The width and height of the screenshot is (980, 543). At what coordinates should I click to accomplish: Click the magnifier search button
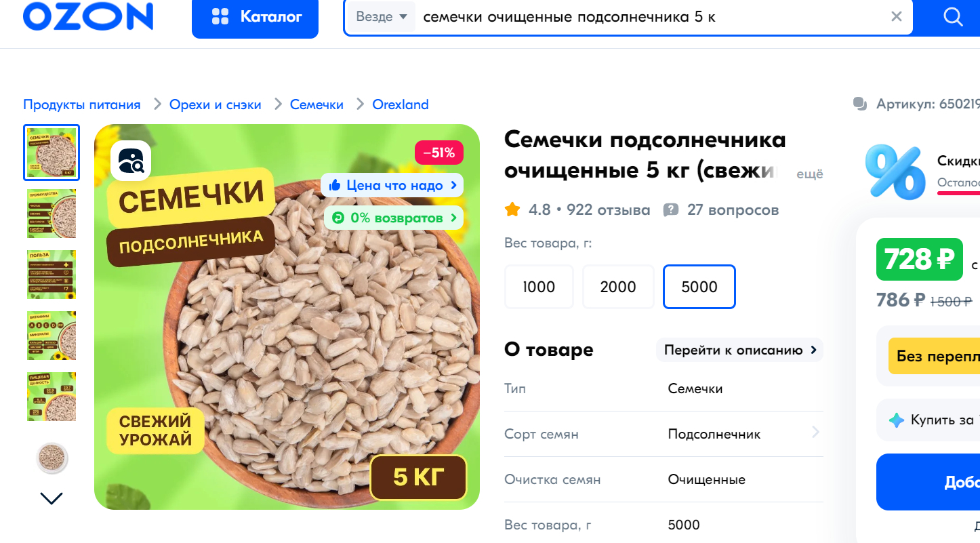[952, 17]
